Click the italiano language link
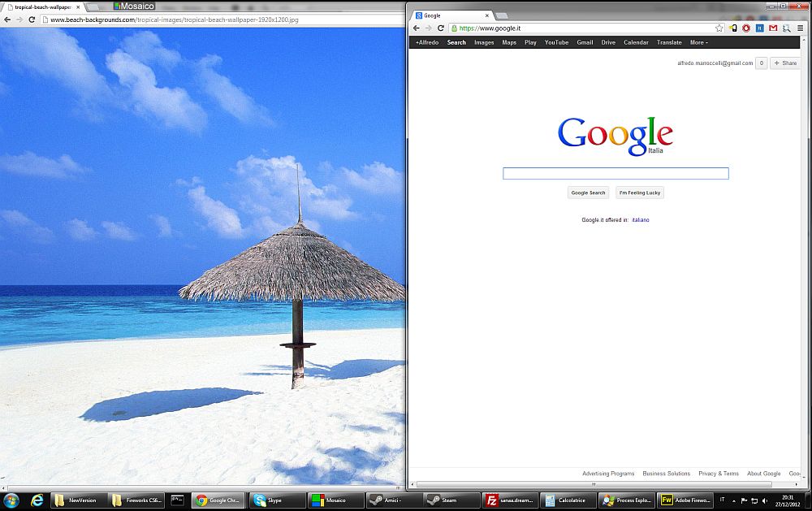Screen dimensions: 812x511 (x=641, y=219)
